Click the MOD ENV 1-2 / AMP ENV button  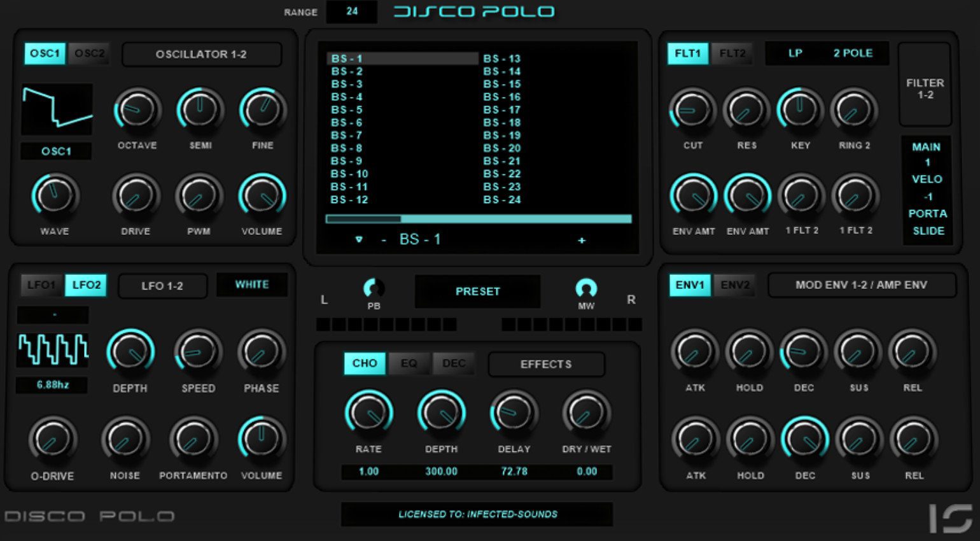tap(861, 285)
